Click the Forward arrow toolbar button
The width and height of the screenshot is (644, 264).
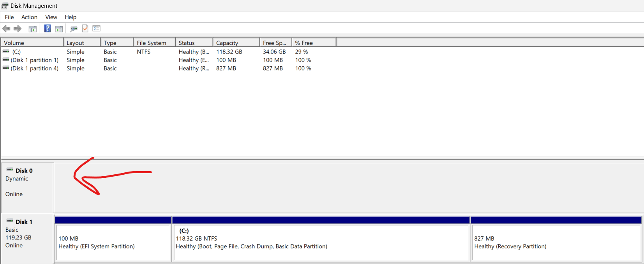click(x=18, y=28)
